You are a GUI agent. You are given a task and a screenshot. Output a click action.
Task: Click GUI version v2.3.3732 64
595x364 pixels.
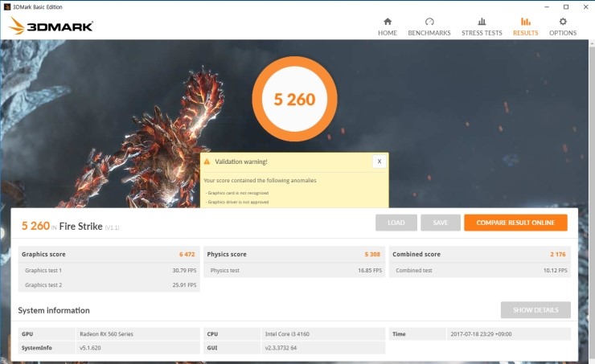(281, 348)
